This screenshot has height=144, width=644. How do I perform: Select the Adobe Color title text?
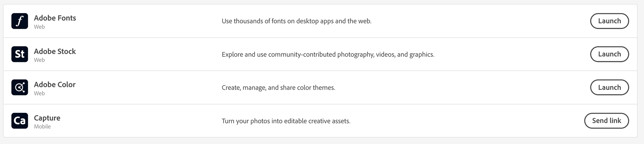click(55, 84)
